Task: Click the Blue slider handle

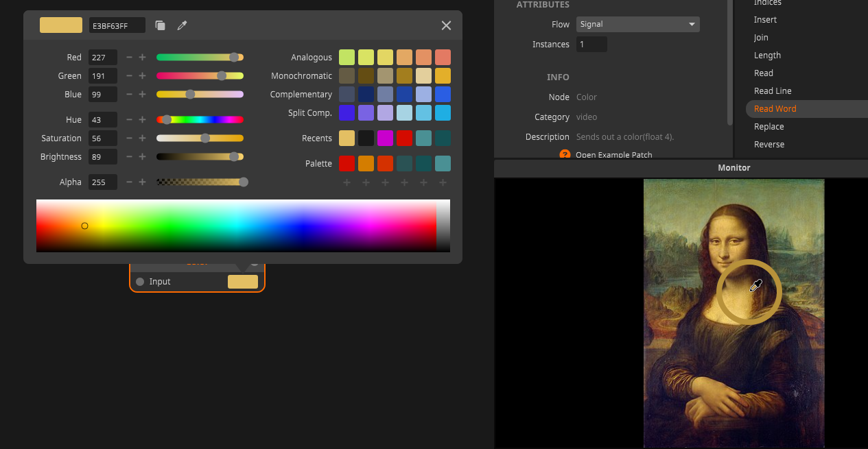Action: (190, 95)
